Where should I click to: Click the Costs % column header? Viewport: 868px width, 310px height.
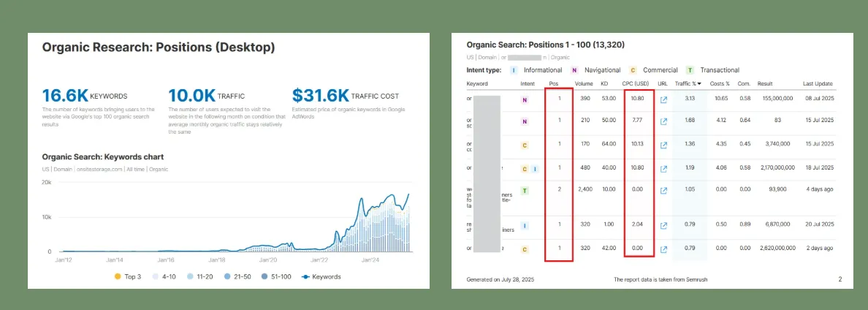(x=720, y=83)
